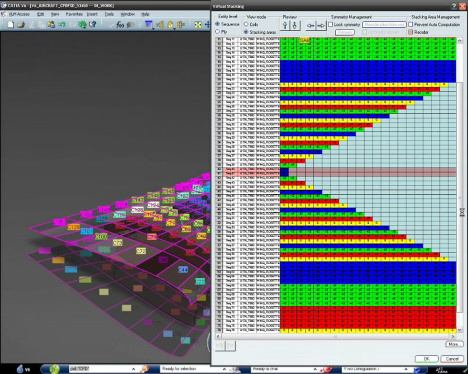Click the grey speech-bubble icon next to Formula
This screenshot has height=374, width=468.
coord(130,24)
